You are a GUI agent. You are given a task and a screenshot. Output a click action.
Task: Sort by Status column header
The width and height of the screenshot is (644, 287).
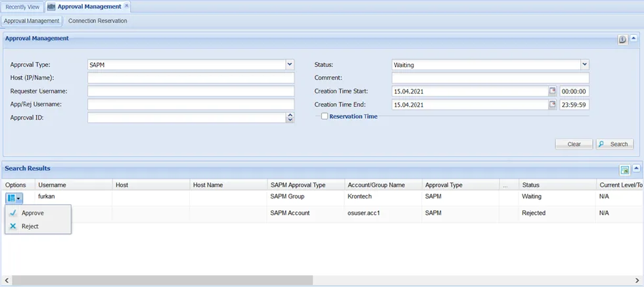coord(557,185)
